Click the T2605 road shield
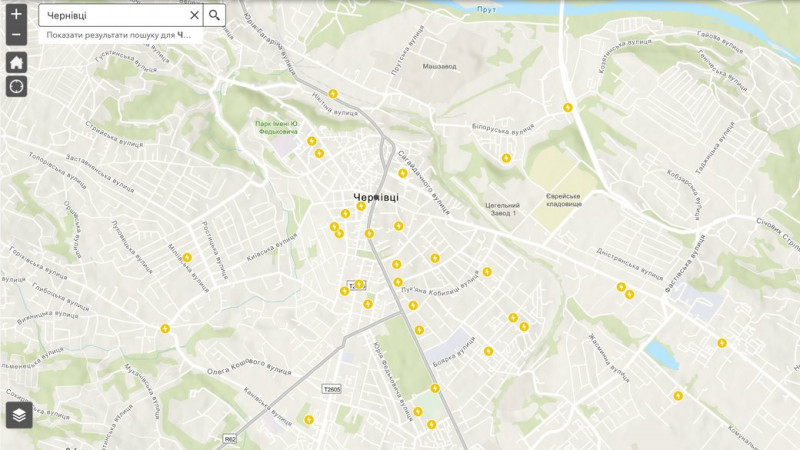This screenshot has width=800, height=450. (x=333, y=388)
